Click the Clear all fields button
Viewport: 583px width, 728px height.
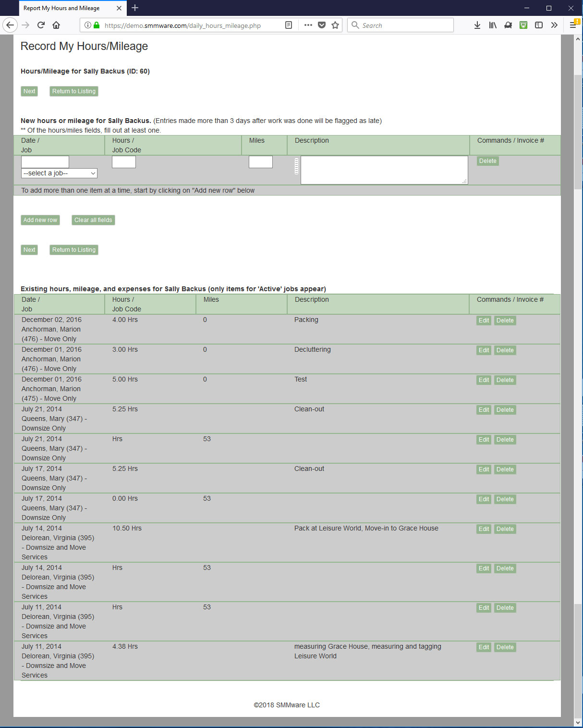93,220
